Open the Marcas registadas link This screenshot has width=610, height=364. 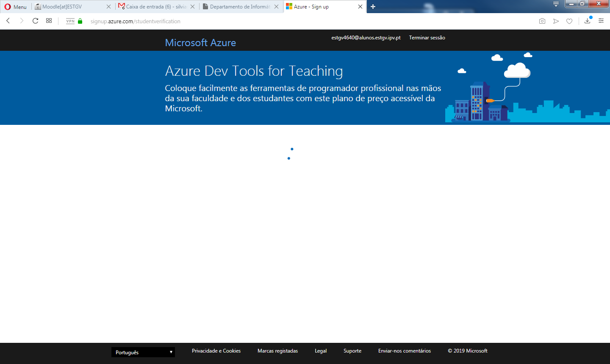tap(277, 351)
